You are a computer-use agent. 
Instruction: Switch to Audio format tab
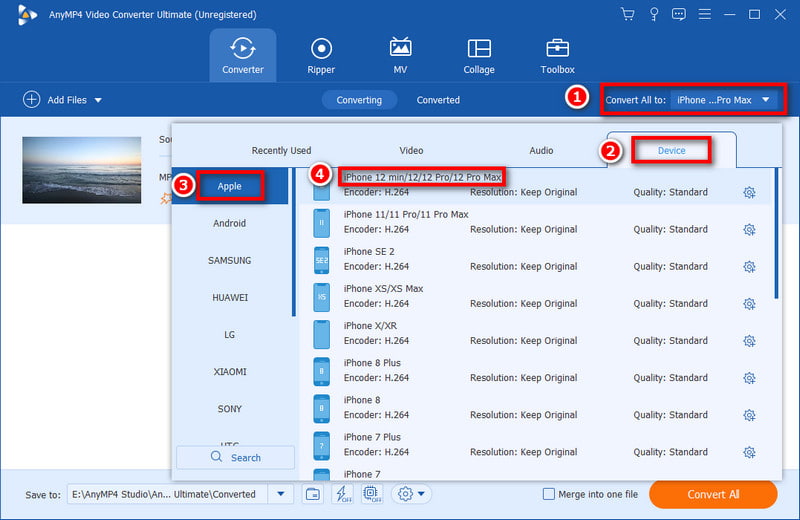541,151
